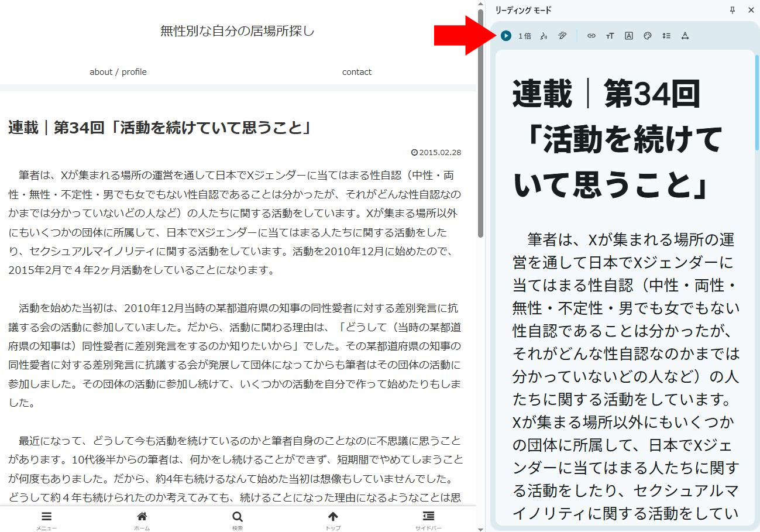Toggle read-aloud text highlighting

pos(562,36)
